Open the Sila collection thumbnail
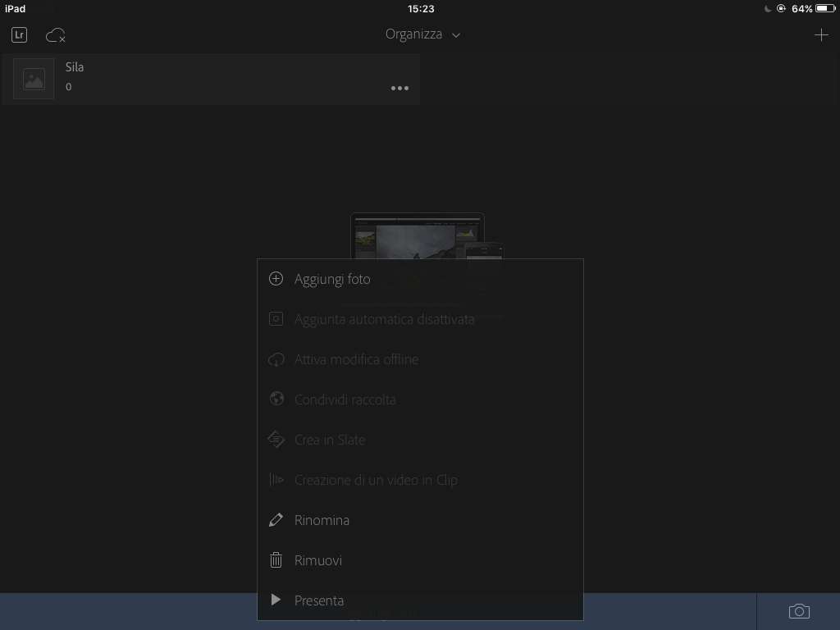Screen dimensions: 840x630 pos(34,80)
